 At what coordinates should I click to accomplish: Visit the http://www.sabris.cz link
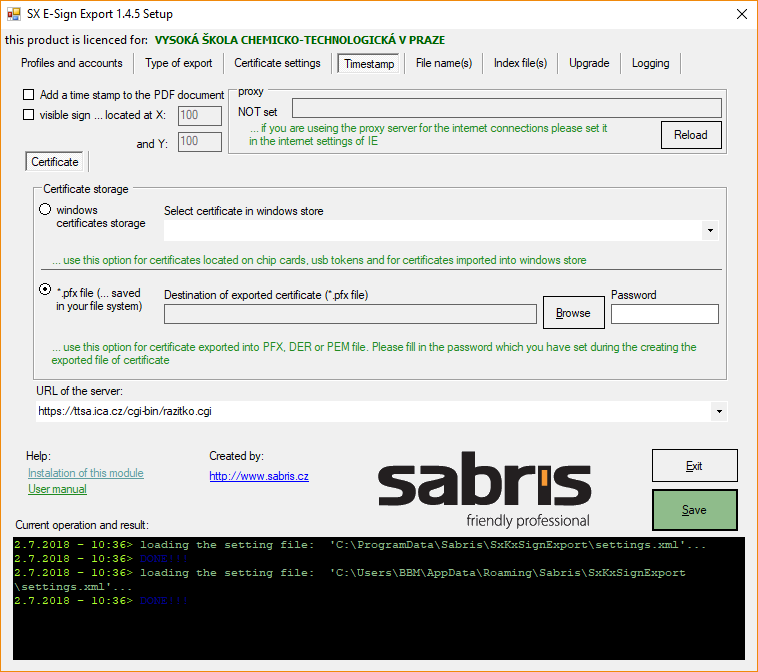coord(259,476)
